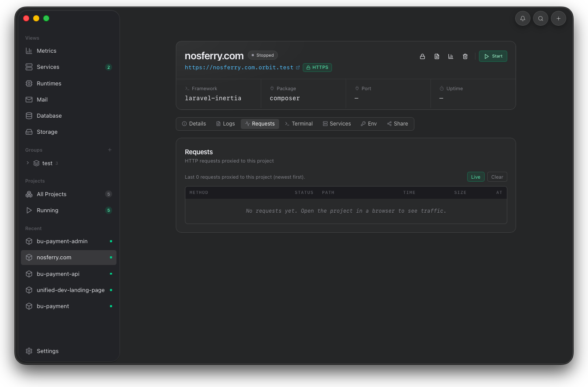Toggle the Live requests button

pos(475,177)
